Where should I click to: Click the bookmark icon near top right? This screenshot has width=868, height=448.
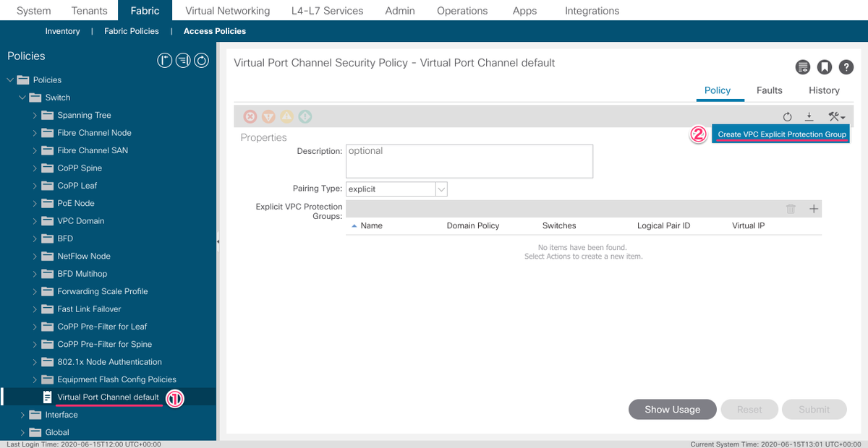coord(824,67)
